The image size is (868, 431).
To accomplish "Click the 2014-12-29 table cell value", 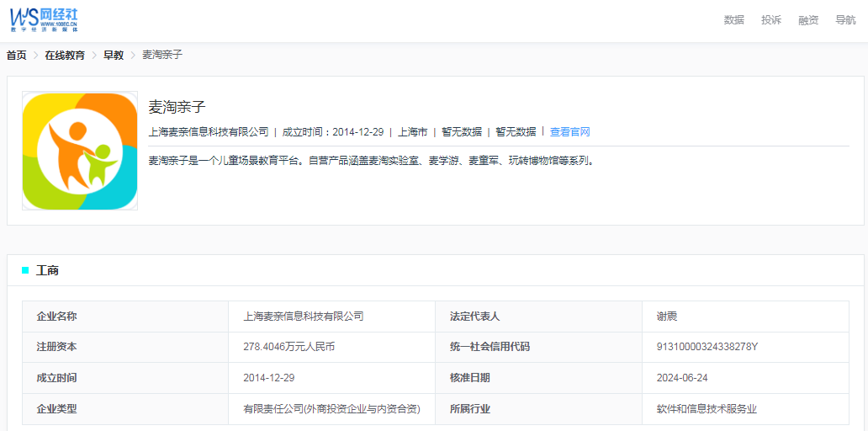I will point(268,378).
